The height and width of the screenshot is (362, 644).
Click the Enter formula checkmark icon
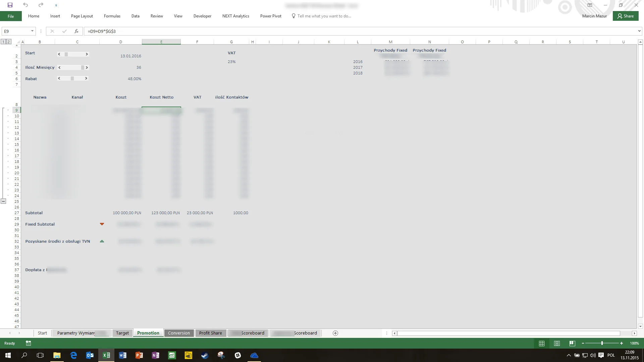pyautogui.click(x=64, y=31)
